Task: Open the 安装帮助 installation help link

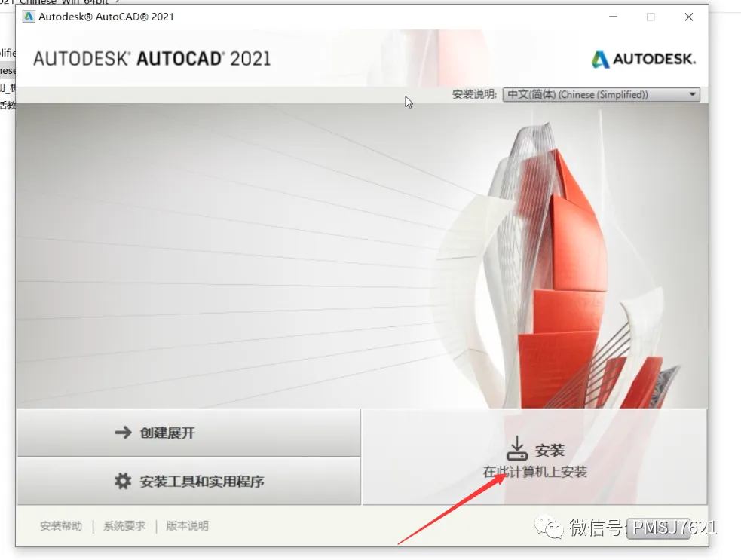Action: coord(61,525)
